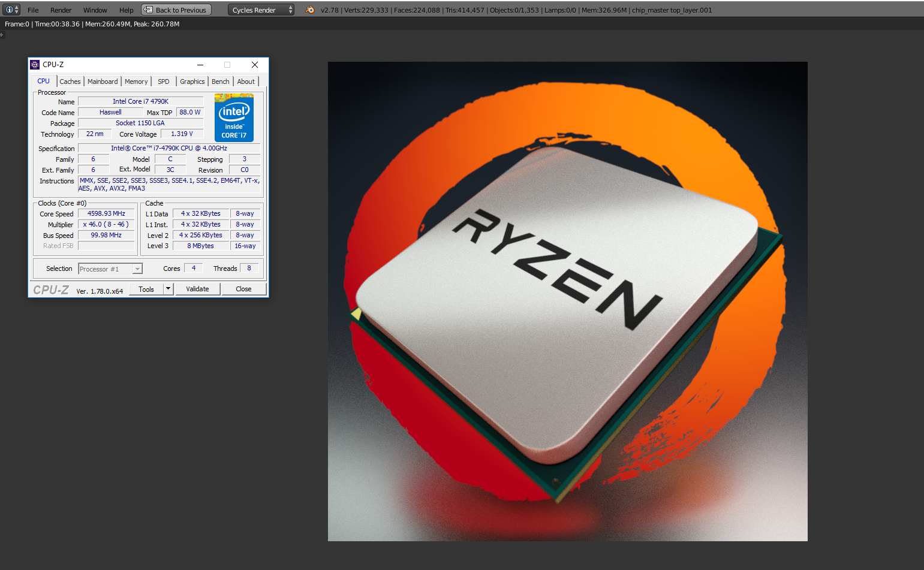Click the Specification field i7-4790K CPU @ 4.00GHz
The image size is (924, 570).
(169, 149)
